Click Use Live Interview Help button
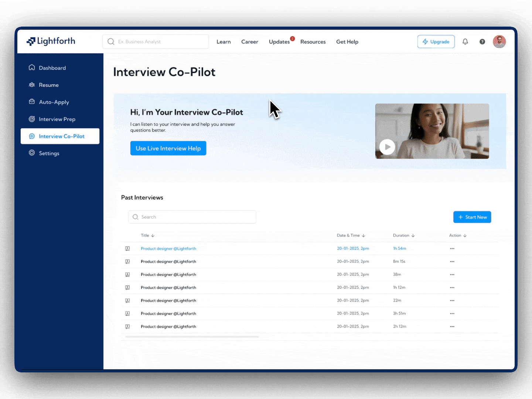The width and height of the screenshot is (532, 399). click(168, 149)
